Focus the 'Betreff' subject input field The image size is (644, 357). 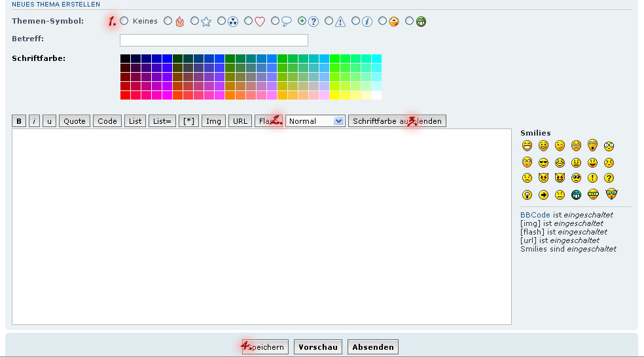(x=213, y=40)
